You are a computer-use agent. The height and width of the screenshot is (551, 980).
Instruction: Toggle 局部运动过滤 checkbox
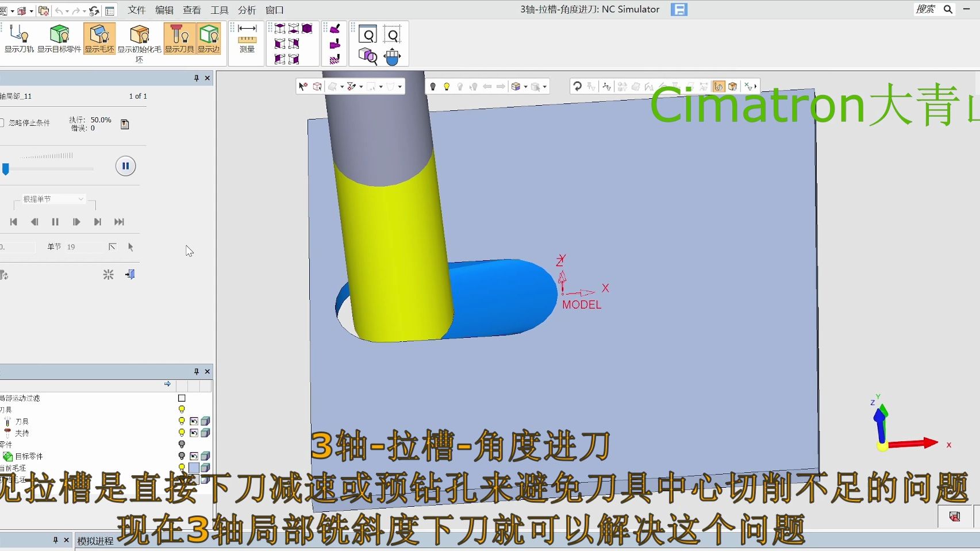[182, 398]
